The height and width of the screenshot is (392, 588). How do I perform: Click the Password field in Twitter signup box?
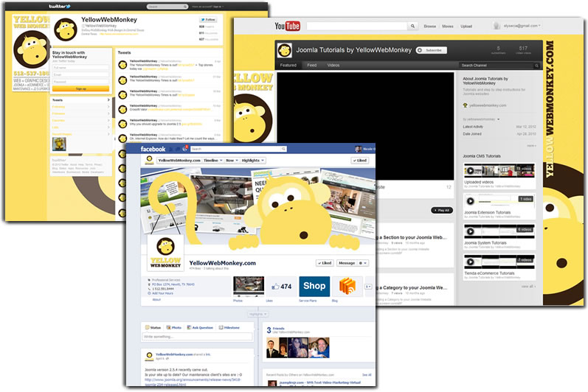click(80, 81)
